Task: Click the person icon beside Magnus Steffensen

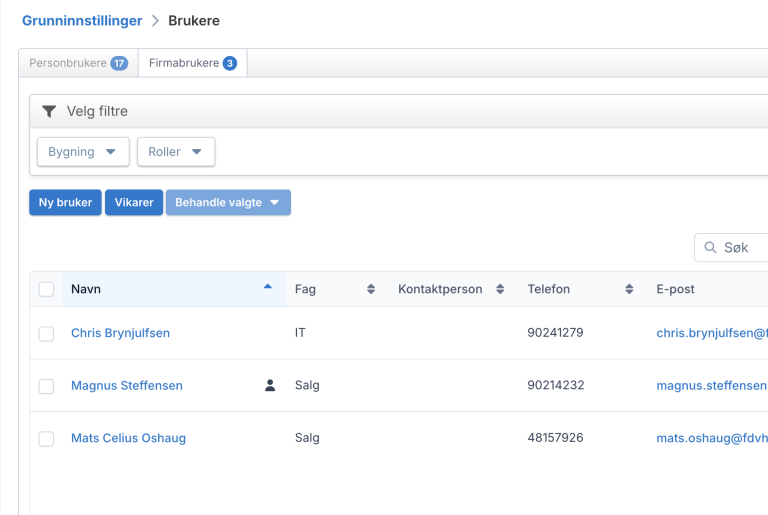Action: [x=270, y=385]
